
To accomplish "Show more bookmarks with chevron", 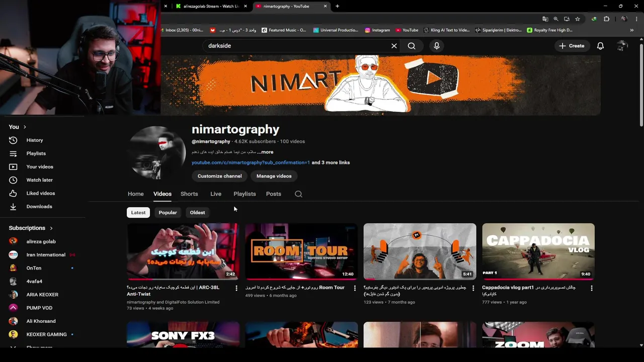I will coord(632,30).
